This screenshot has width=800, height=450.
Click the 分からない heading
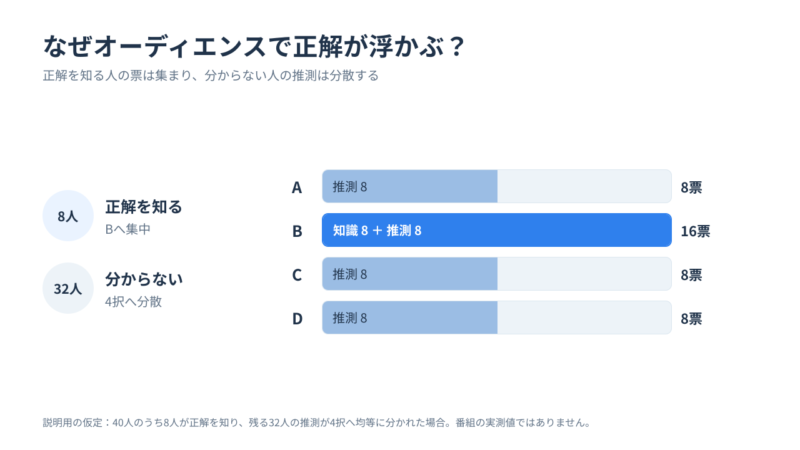pyautogui.click(x=143, y=279)
